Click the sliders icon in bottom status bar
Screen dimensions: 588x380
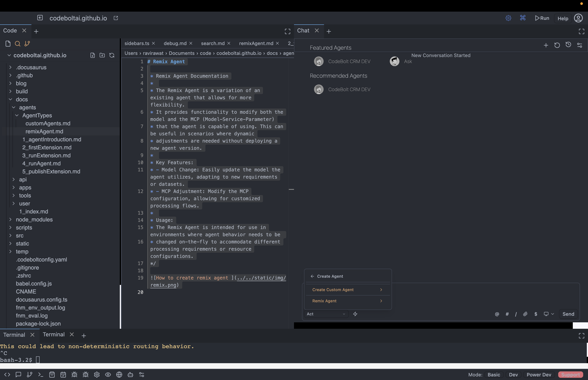(x=142, y=375)
